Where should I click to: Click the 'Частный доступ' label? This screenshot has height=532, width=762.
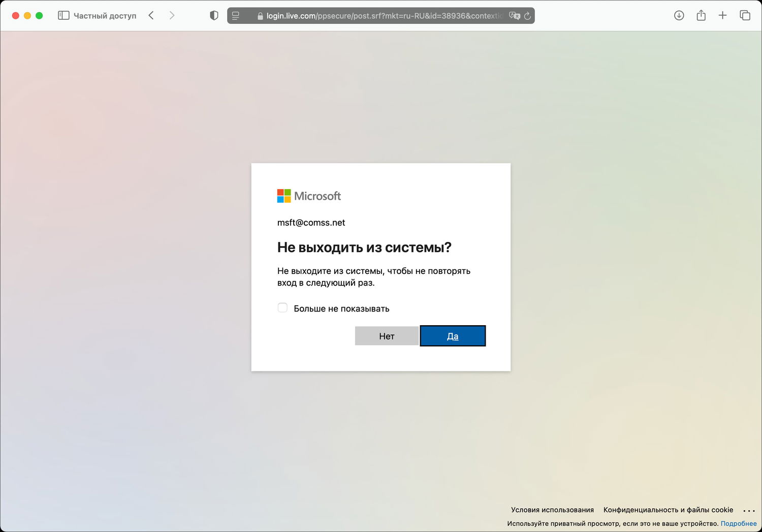pyautogui.click(x=105, y=16)
